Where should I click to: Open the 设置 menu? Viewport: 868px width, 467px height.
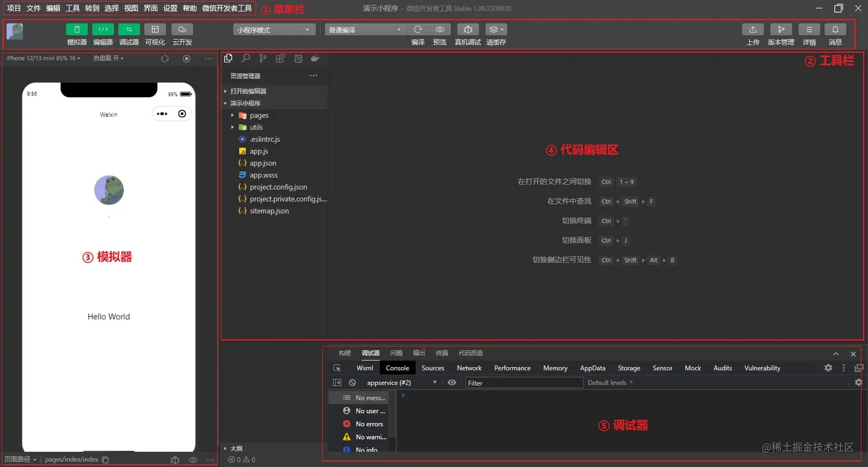tap(170, 8)
